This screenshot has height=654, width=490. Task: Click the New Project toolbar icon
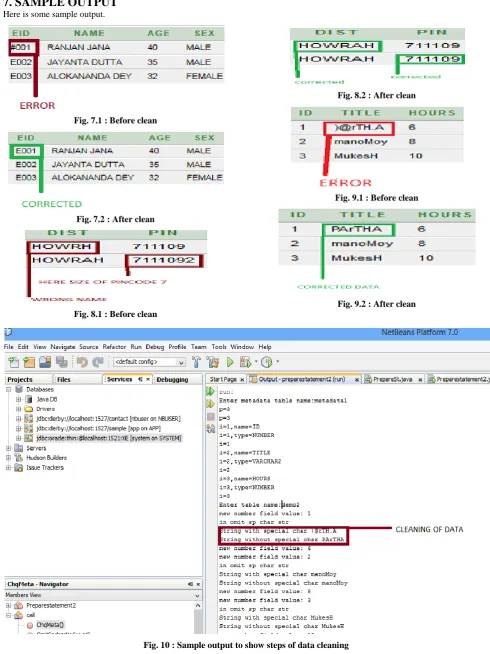click(x=29, y=362)
